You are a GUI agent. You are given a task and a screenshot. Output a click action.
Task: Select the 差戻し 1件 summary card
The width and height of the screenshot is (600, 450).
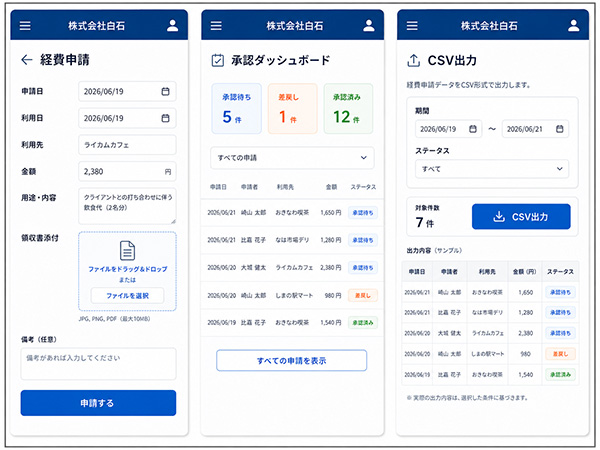click(x=292, y=109)
